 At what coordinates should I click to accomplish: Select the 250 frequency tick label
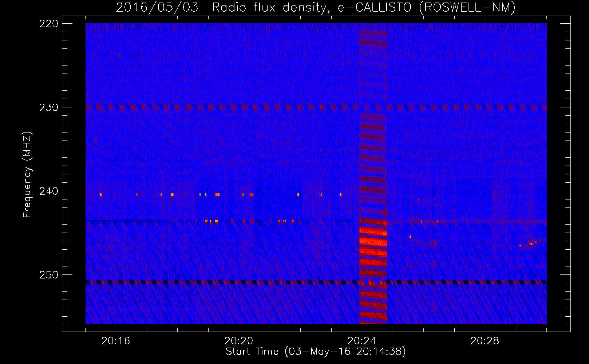coord(49,275)
